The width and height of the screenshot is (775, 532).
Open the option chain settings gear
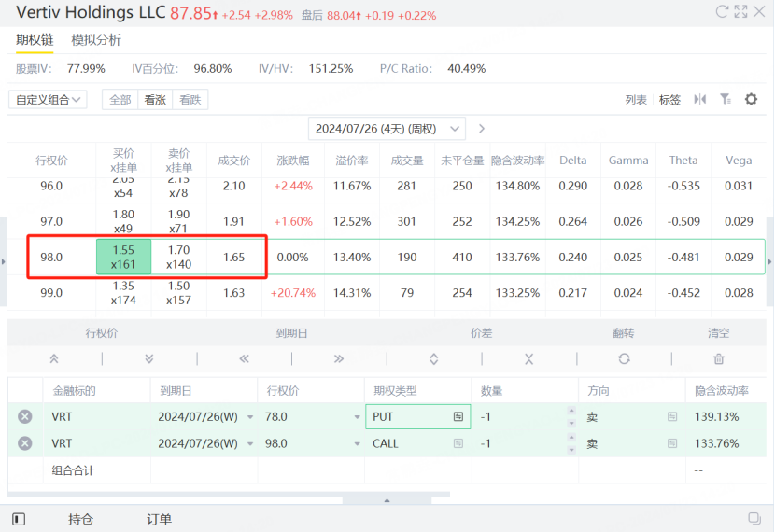(x=751, y=99)
